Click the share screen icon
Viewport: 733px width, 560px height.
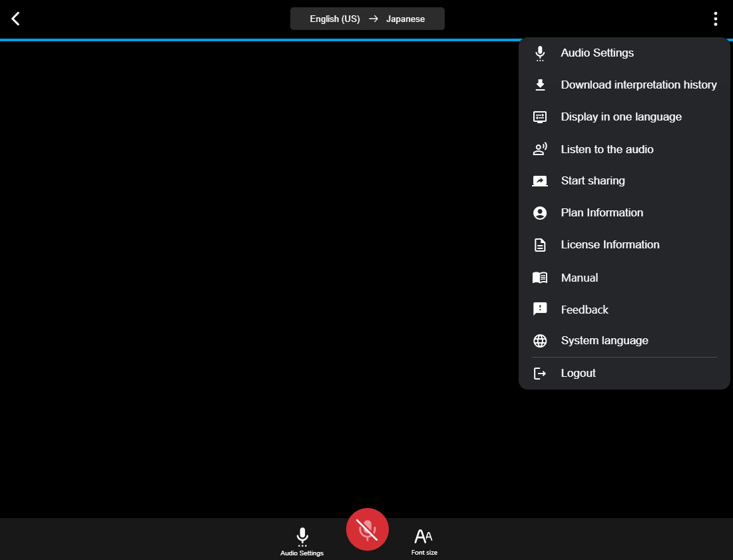click(540, 181)
